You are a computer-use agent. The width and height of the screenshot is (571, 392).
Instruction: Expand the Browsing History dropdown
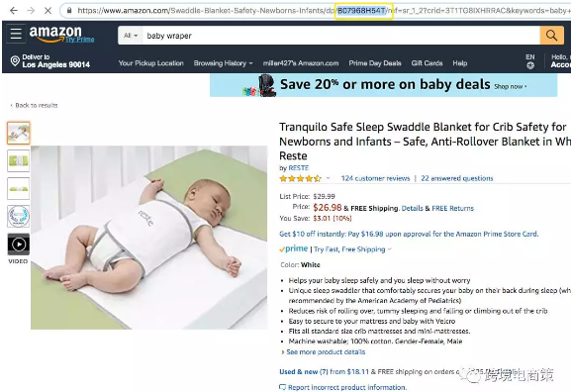coord(223,63)
